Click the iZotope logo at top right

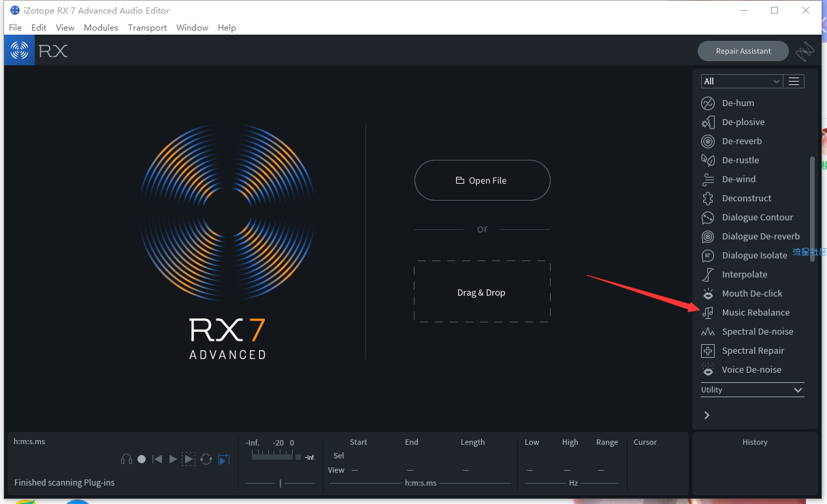click(x=806, y=51)
